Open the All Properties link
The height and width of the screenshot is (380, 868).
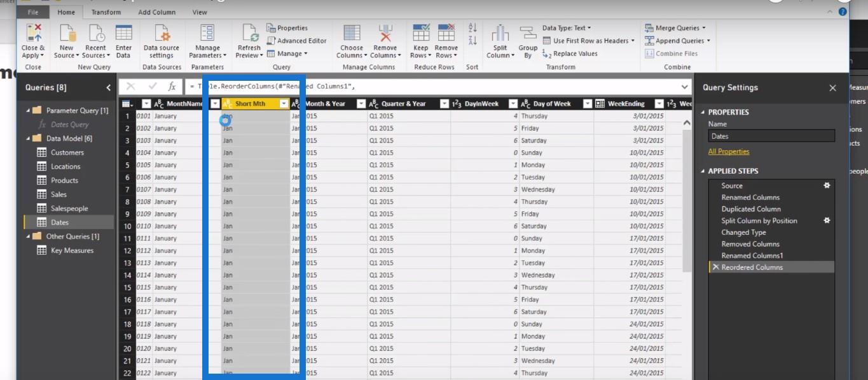pyautogui.click(x=729, y=151)
